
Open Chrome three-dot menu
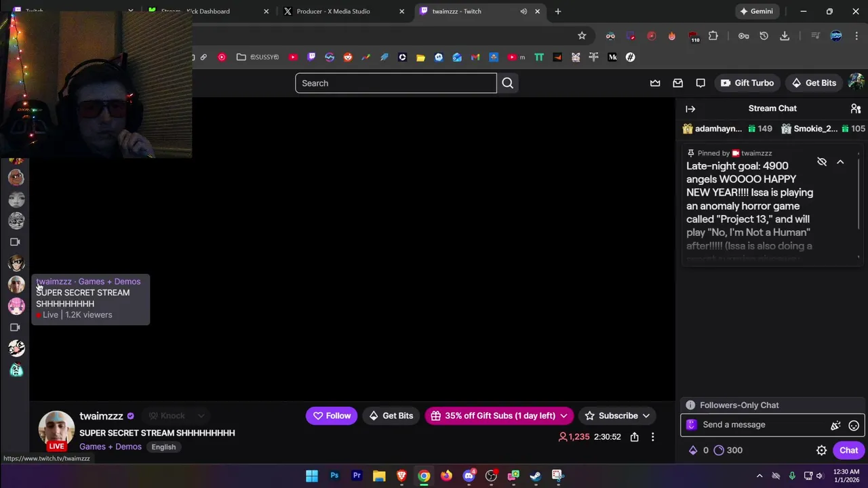856,36
